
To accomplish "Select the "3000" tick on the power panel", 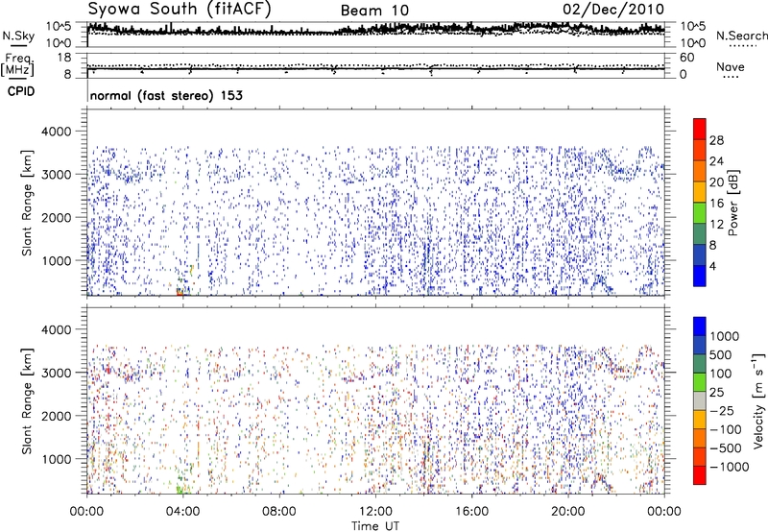I will click(56, 175).
